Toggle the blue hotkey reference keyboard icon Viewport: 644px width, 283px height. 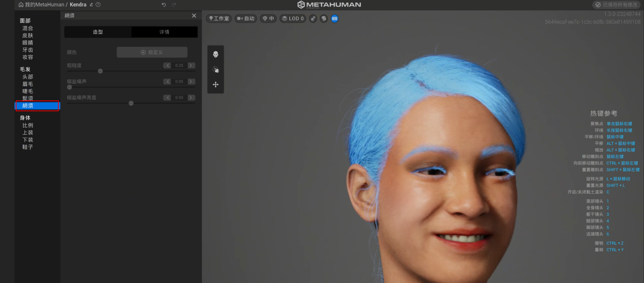[335, 19]
